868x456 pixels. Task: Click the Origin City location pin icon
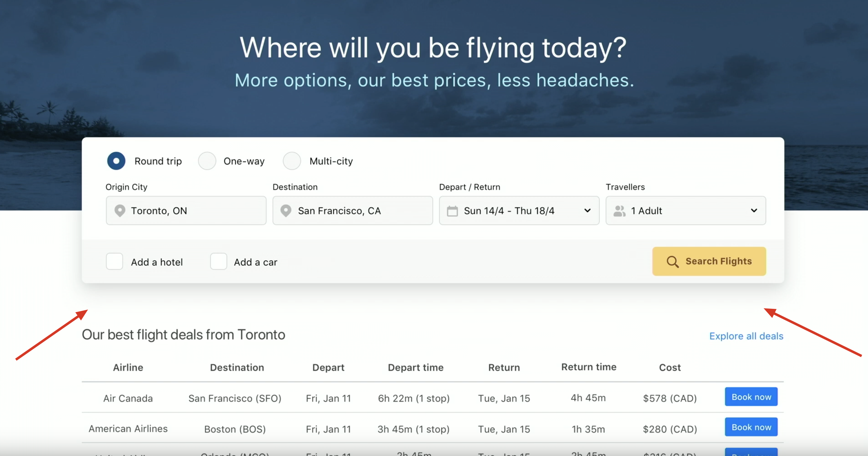[120, 211]
